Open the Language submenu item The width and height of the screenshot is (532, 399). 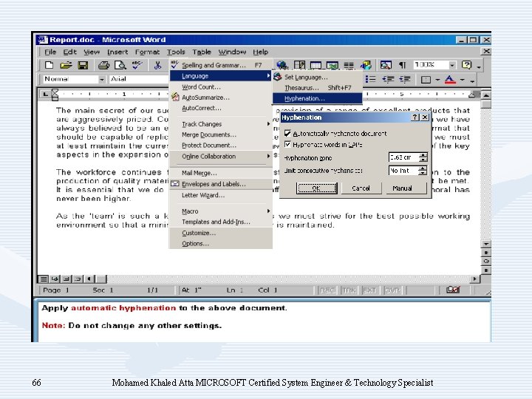point(221,76)
